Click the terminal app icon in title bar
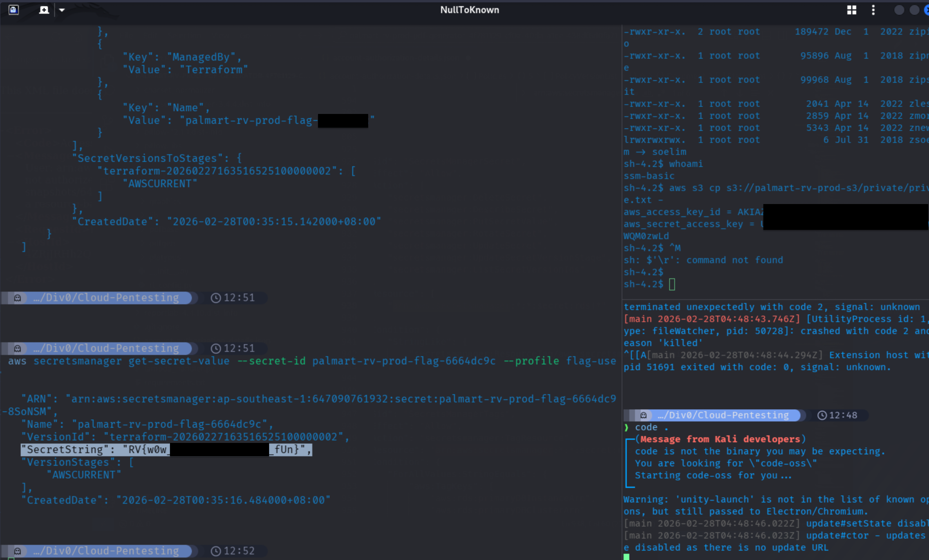Image resolution: width=929 pixels, height=560 pixels. click(x=14, y=10)
